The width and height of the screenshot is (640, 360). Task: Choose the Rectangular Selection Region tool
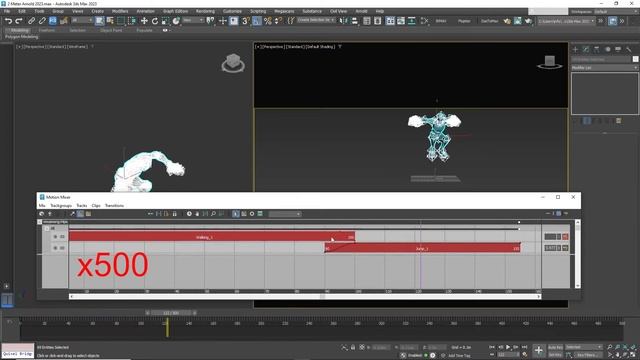[x=121, y=21]
